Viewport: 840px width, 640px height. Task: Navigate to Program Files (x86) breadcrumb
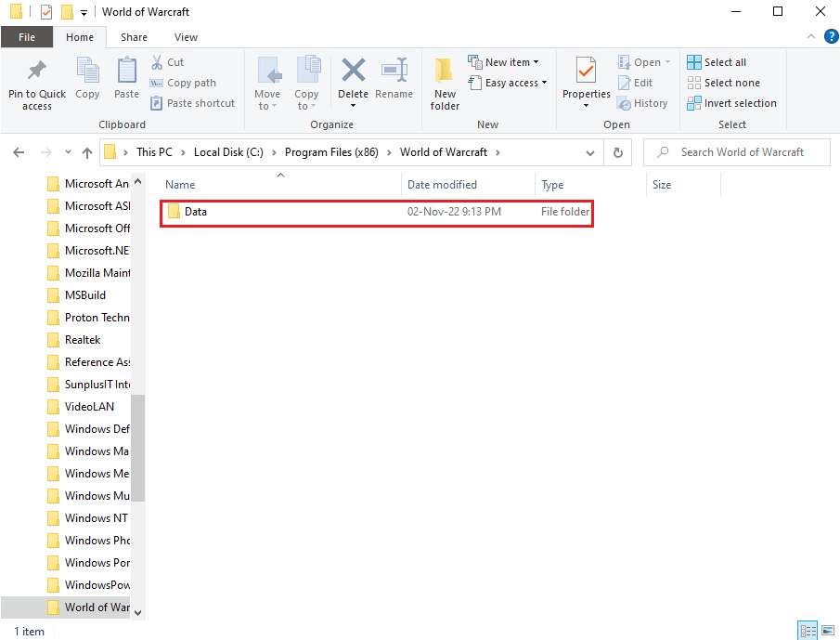pyautogui.click(x=331, y=152)
